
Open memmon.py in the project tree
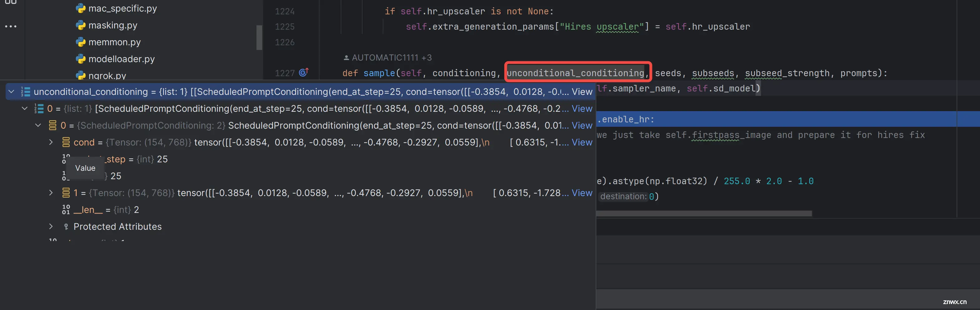point(114,42)
